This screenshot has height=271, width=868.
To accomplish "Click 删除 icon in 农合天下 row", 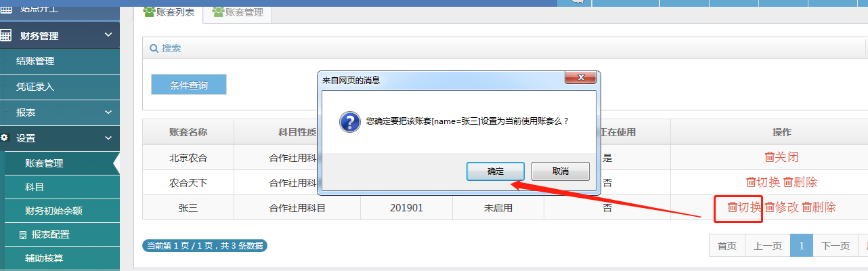I will (788, 182).
